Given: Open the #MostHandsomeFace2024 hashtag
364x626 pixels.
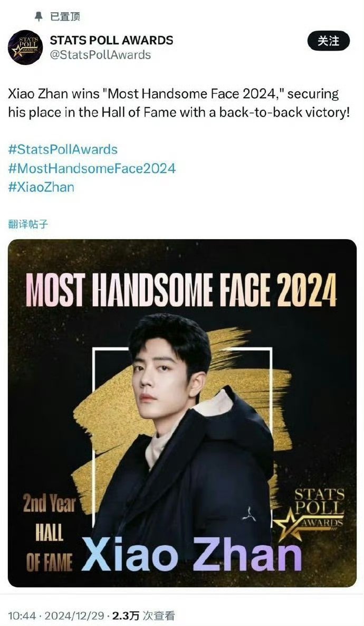Looking at the screenshot, I should tap(92, 168).
